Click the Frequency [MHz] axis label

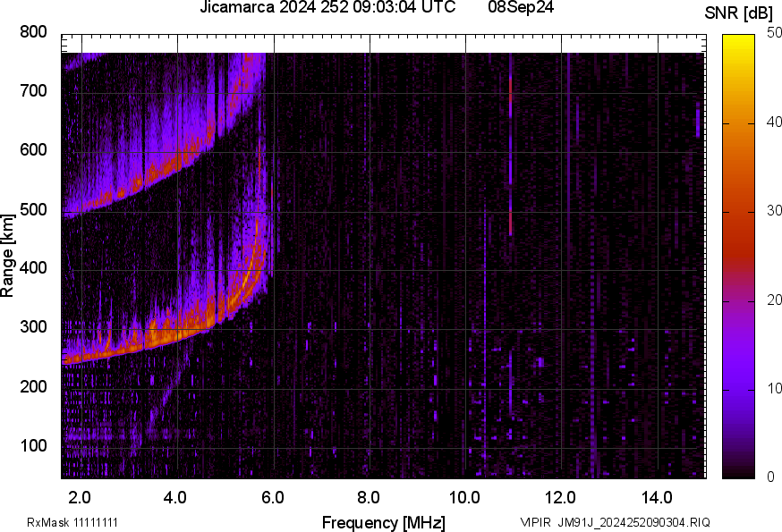pyautogui.click(x=383, y=522)
